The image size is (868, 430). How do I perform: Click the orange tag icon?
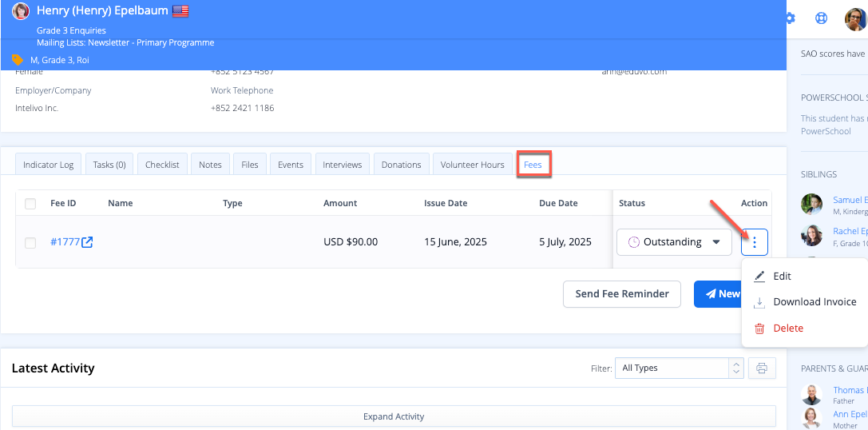pos(18,60)
